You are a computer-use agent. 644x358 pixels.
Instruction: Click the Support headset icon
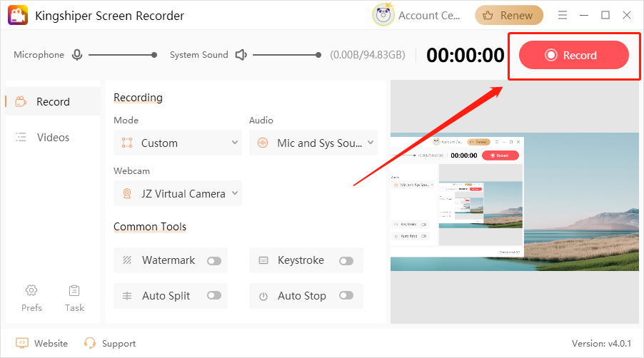[89, 343]
